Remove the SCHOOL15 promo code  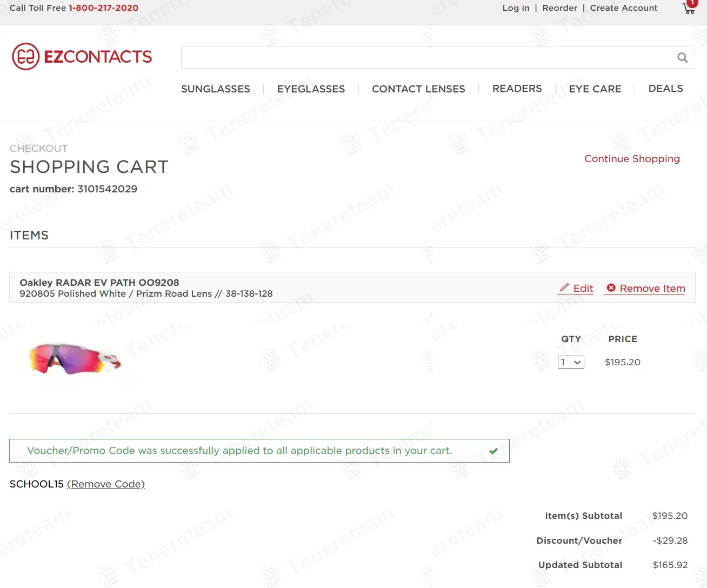106,484
